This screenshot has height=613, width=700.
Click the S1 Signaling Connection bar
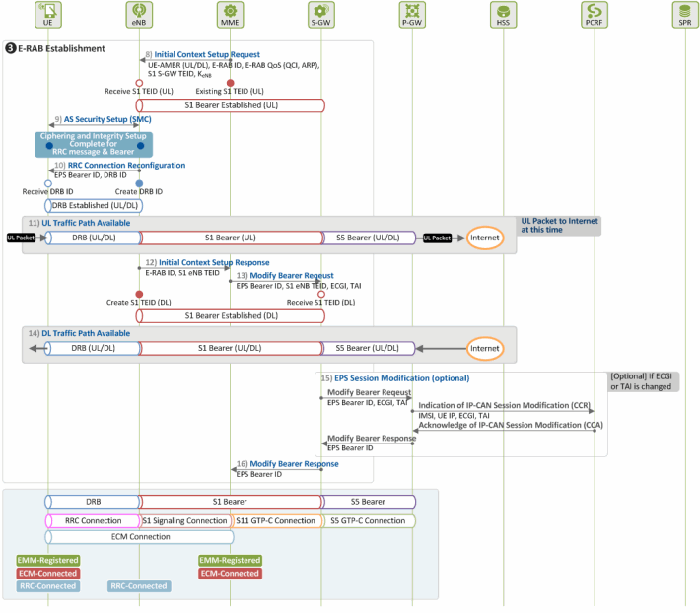point(184,521)
